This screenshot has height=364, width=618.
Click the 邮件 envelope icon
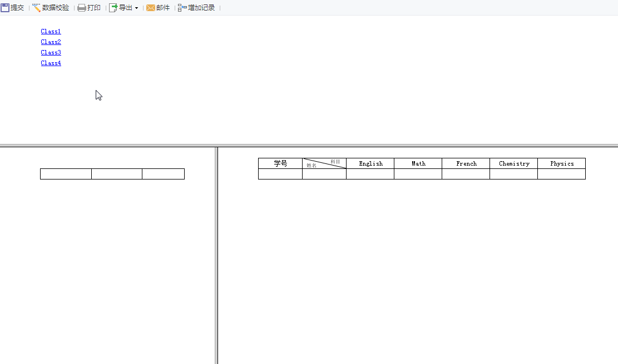click(151, 8)
